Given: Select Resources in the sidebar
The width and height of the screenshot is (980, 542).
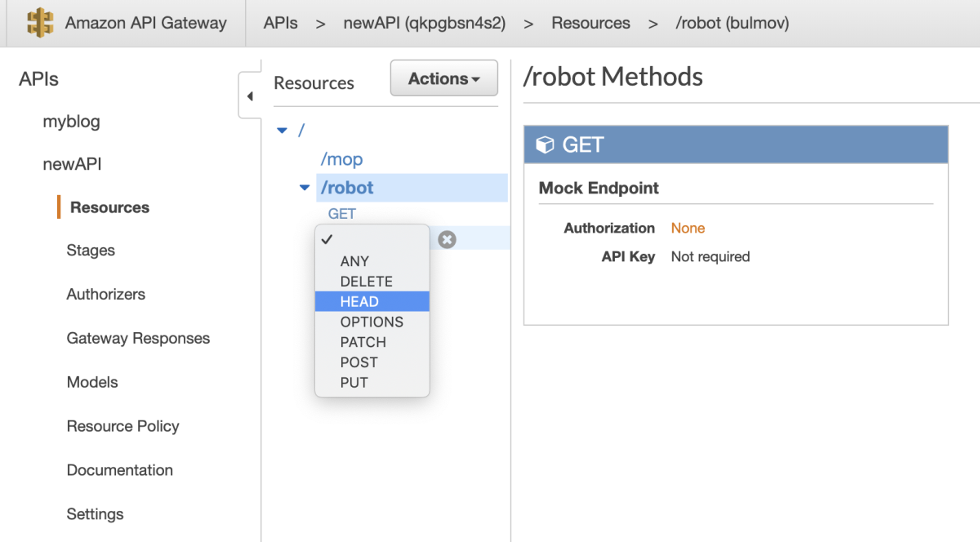Looking at the screenshot, I should (109, 207).
